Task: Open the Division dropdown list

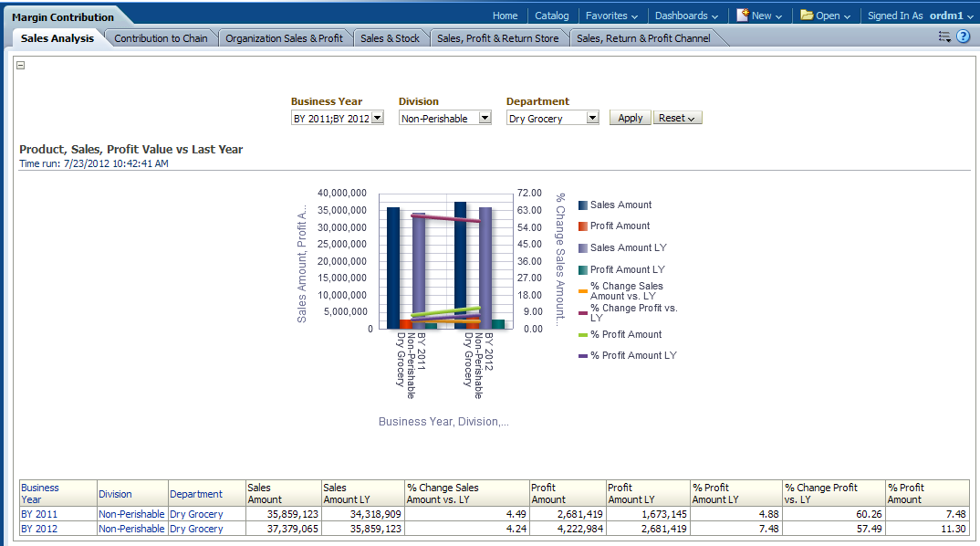Action: (x=485, y=118)
